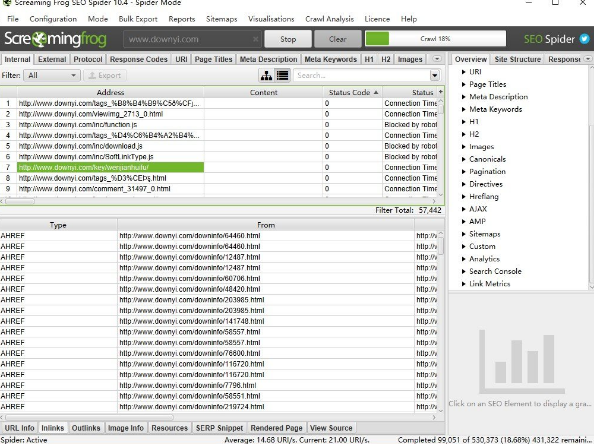Click the plus icon to add columns
This screenshot has width=594, height=444.
click(x=441, y=92)
